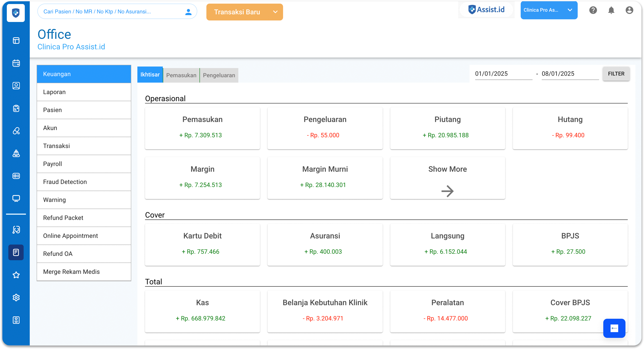Select Akun in the Office menu
Screen dimensions: 644x349
(x=84, y=128)
